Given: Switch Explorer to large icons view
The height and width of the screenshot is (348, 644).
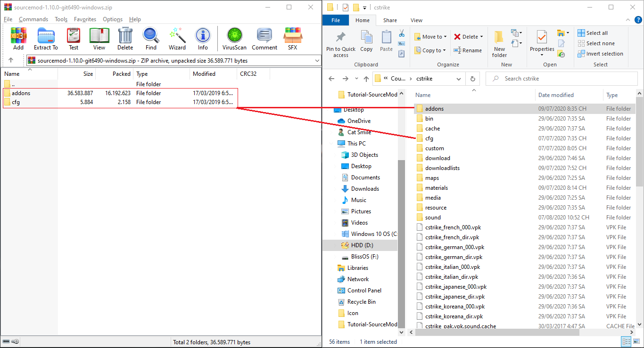Looking at the screenshot, I should coord(636,341).
